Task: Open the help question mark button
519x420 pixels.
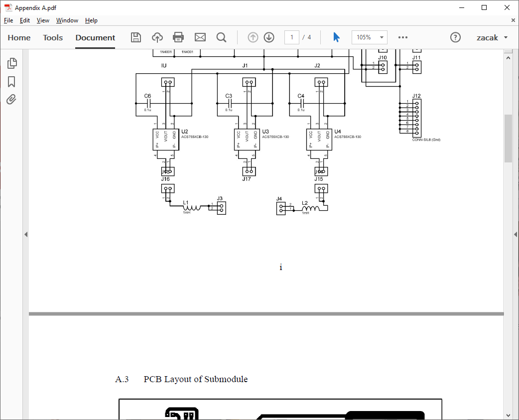Action: 455,37
